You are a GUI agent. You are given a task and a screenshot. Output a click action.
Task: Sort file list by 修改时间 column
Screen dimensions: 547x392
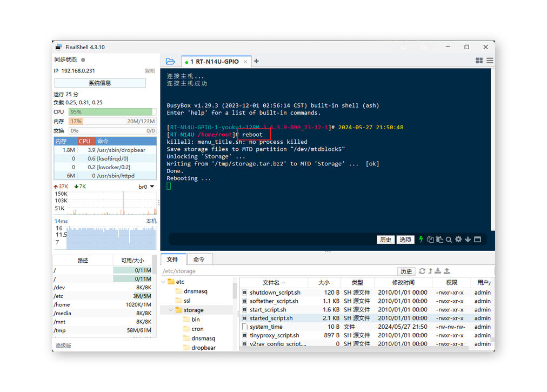click(403, 282)
